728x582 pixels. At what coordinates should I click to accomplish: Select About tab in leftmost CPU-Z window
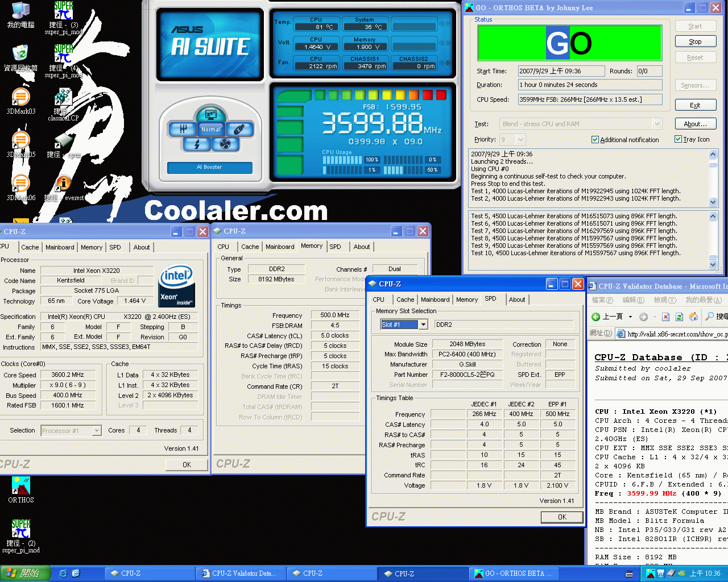tap(142, 247)
